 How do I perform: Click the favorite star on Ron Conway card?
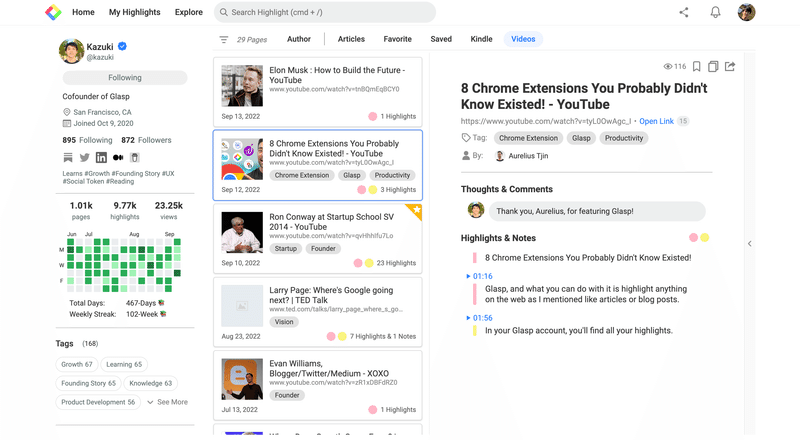pyautogui.click(x=416, y=210)
